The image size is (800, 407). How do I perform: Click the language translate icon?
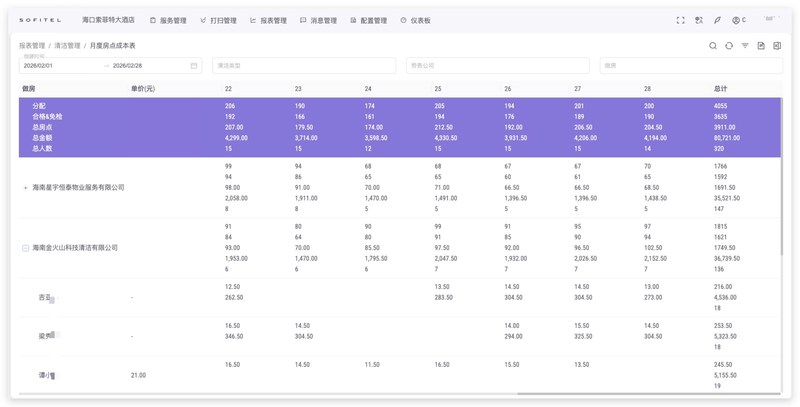pyautogui.click(x=699, y=20)
